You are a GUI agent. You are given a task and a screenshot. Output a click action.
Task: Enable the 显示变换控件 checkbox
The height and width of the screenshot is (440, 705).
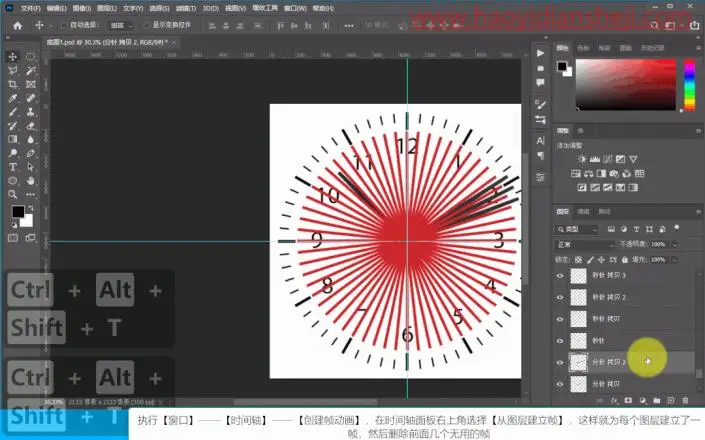coord(146,25)
